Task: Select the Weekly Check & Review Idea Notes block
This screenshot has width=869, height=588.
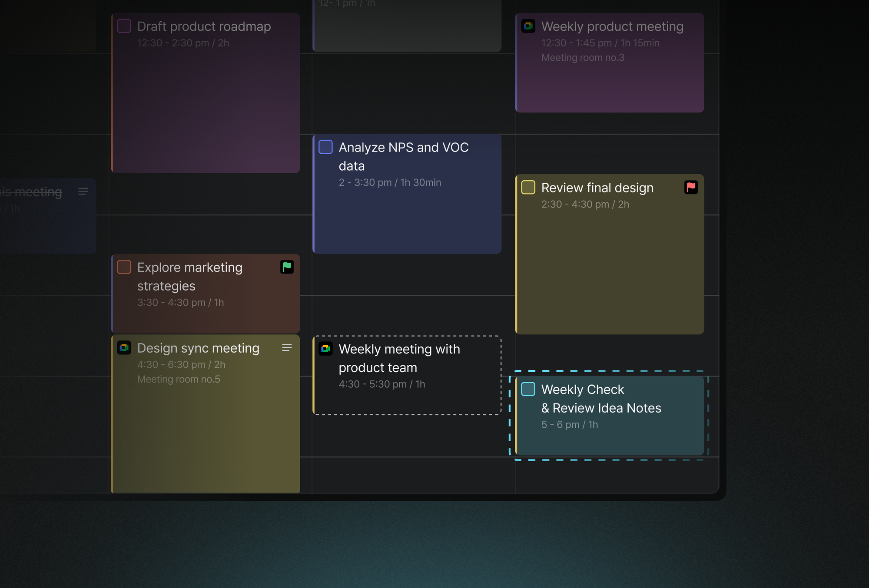Action: pos(610,416)
